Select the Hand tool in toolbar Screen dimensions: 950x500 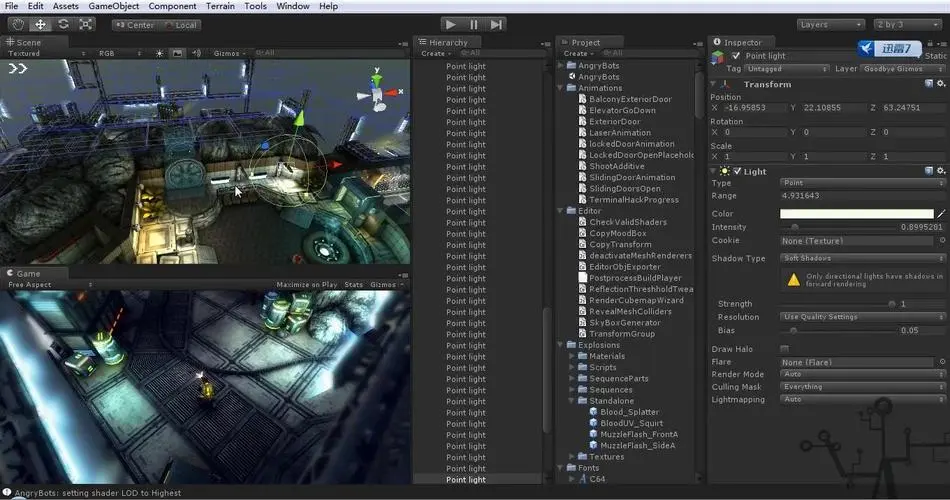pos(18,25)
